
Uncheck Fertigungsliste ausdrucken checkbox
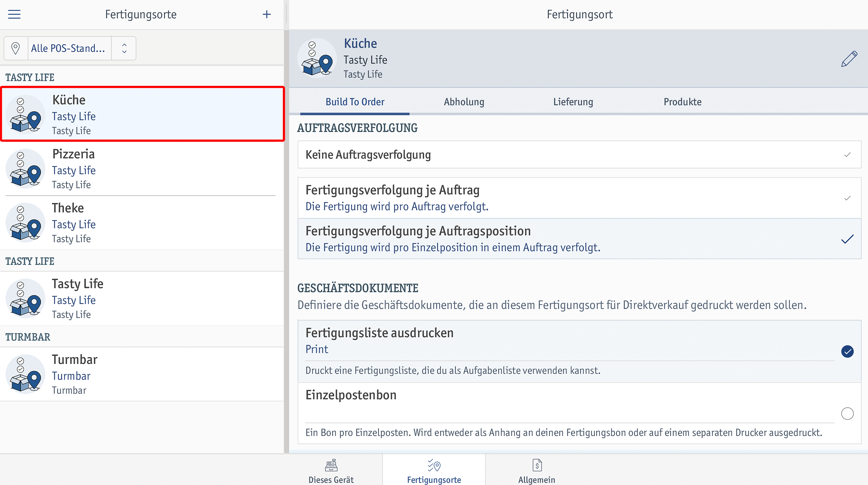click(847, 351)
